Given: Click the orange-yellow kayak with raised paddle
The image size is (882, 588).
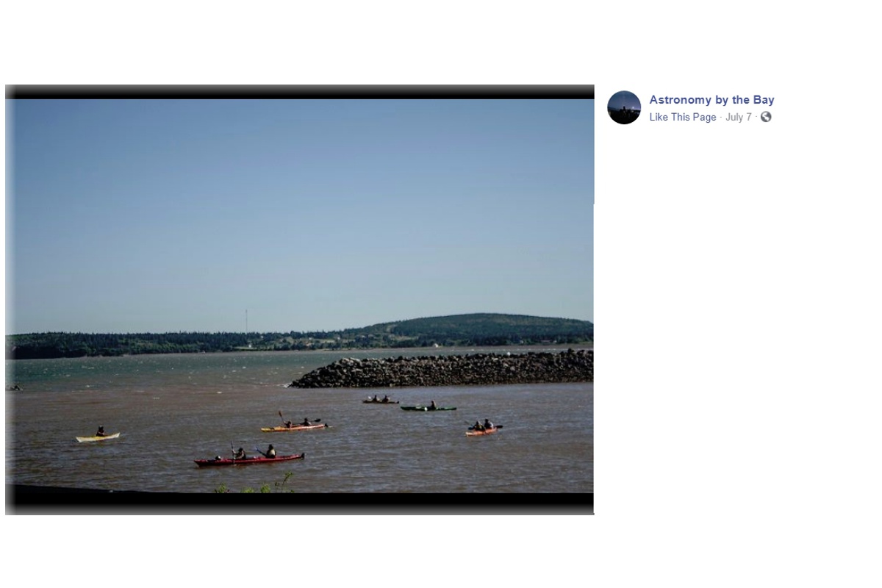Looking at the screenshot, I should (x=293, y=426).
